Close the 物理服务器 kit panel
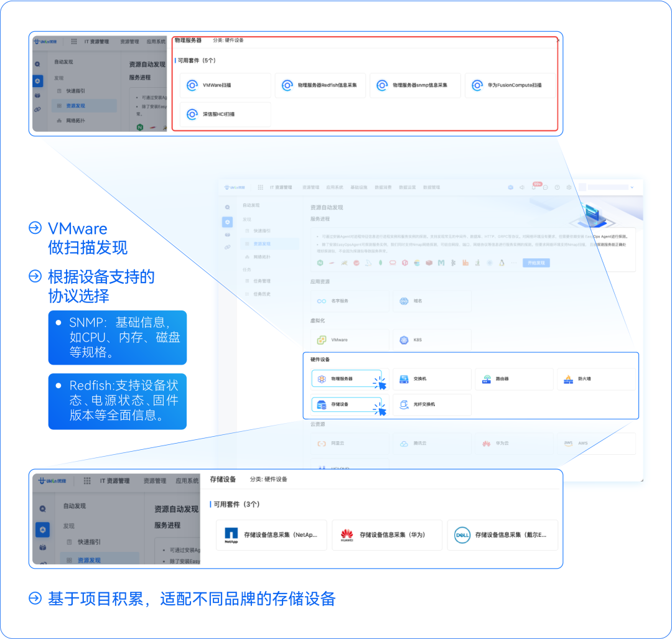672x639 pixels. (558, 40)
